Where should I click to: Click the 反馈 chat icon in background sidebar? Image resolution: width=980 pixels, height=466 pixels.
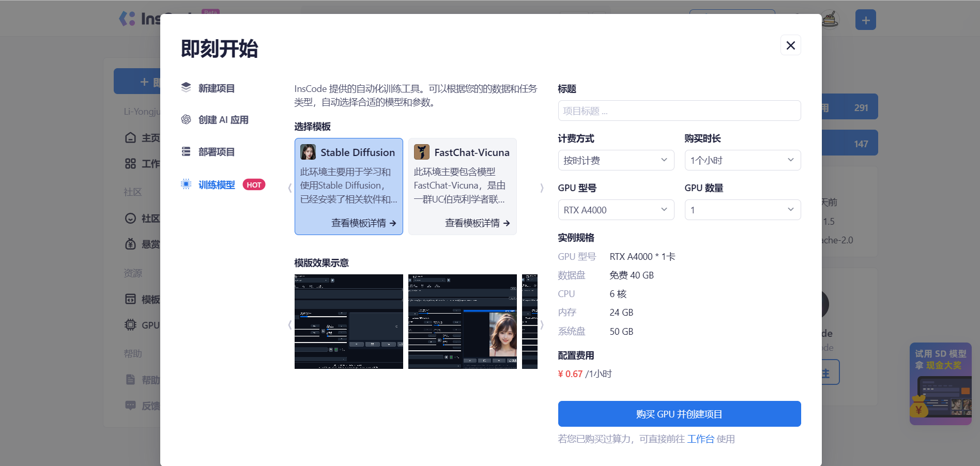click(x=130, y=406)
